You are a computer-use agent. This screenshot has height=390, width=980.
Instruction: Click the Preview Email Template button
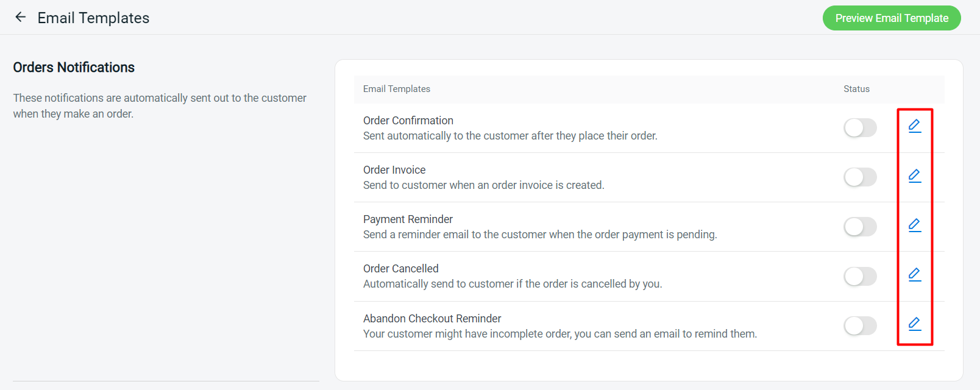click(x=891, y=18)
